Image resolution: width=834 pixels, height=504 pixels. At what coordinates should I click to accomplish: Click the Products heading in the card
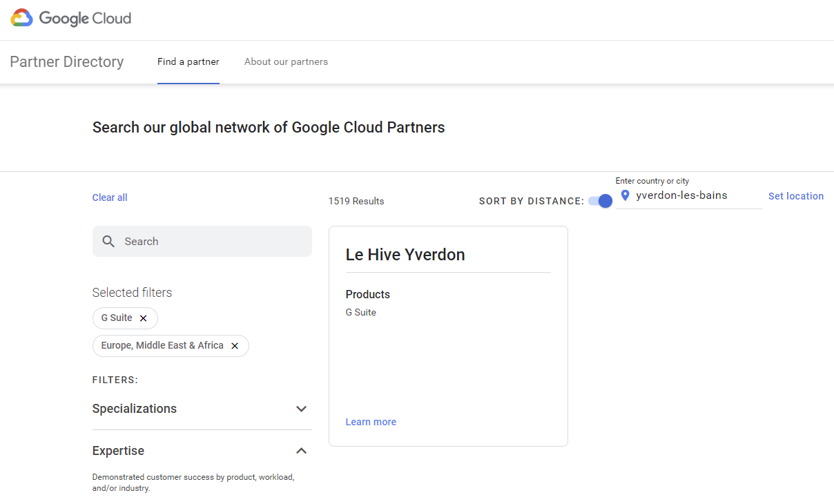[x=368, y=295]
